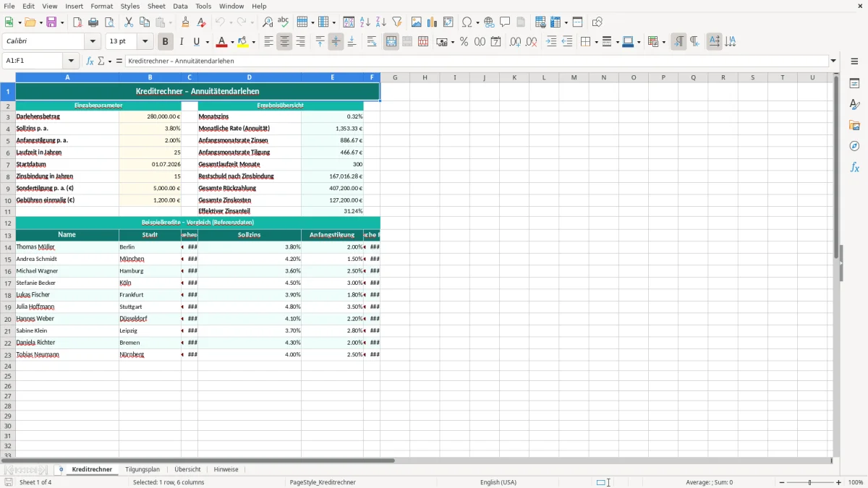Switch to the Hinweise sheet tab
The width and height of the screenshot is (868, 488).
tap(226, 469)
